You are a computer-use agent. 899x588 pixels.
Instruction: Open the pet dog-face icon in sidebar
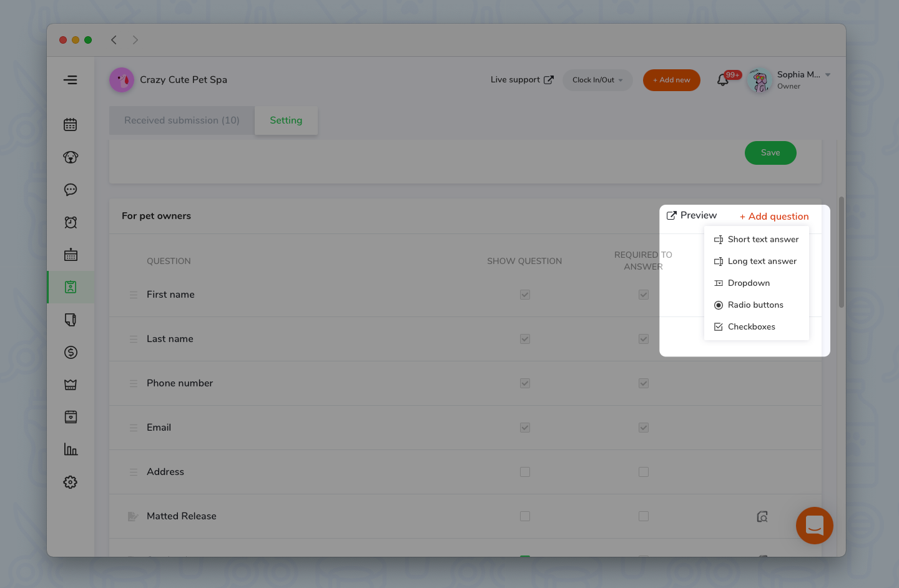click(x=71, y=157)
